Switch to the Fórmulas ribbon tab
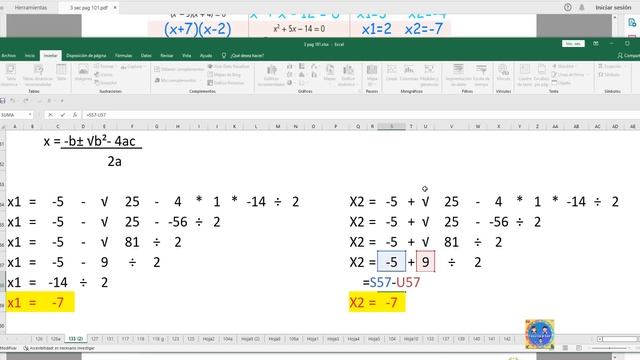Viewport: 640px width, 360px height. [x=123, y=56]
